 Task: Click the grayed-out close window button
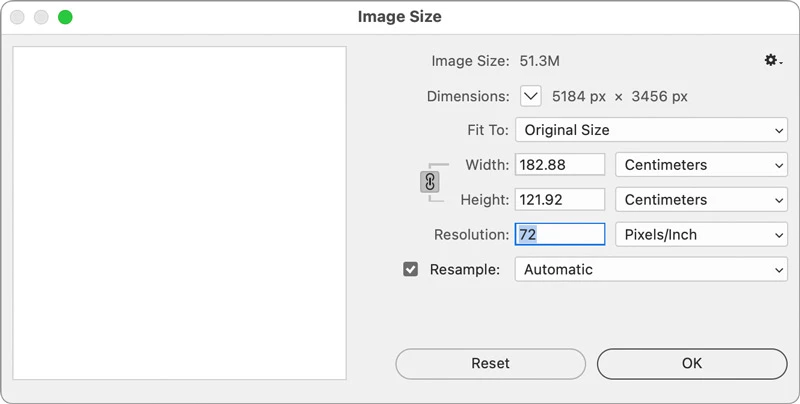[17, 17]
